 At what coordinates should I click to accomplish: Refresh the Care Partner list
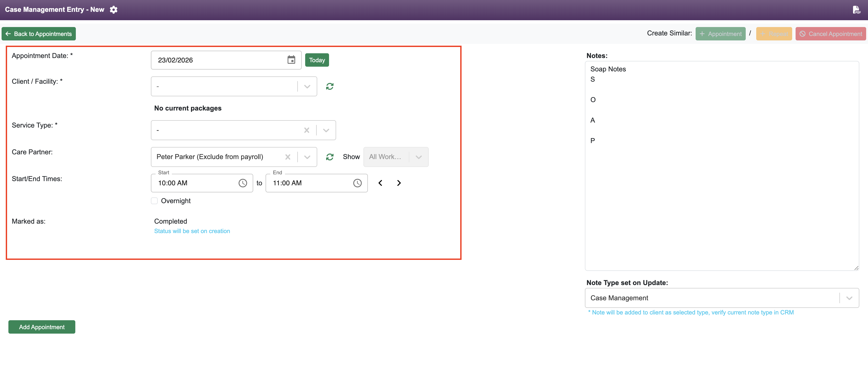330,157
